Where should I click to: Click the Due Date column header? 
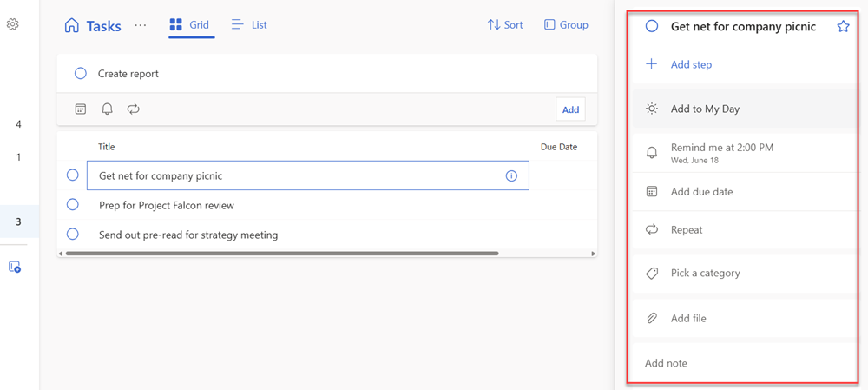558,147
